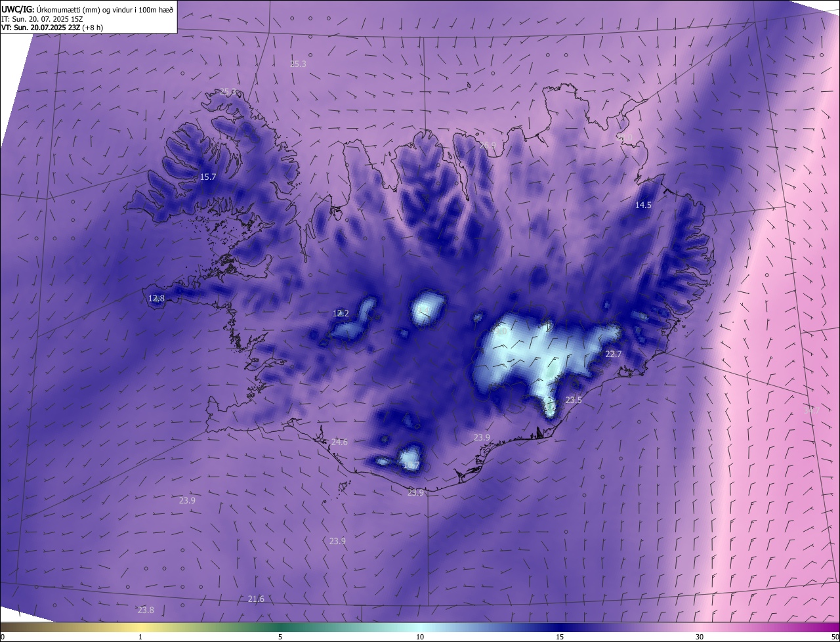Click the 14.5 value in East Iceland

[x=643, y=205]
